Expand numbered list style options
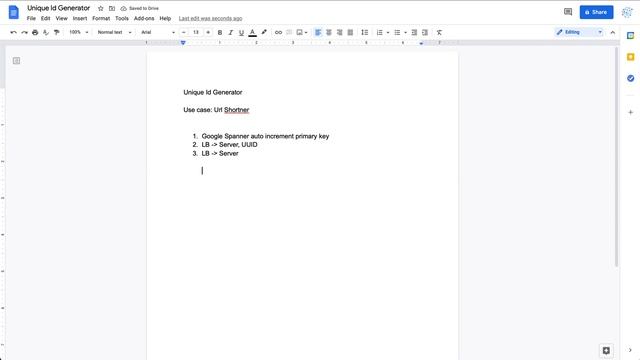The width and height of the screenshot is (640, 360). (x=388, y=32)
